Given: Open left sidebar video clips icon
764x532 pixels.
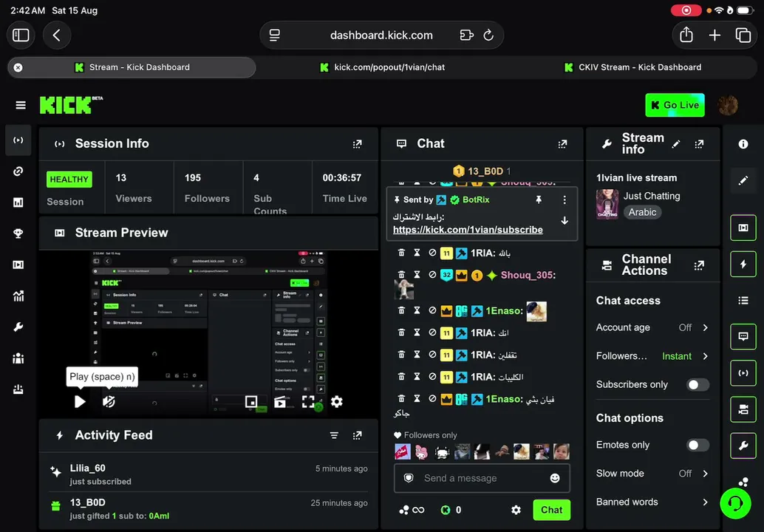Looking at the screenshot, I should (x=18, y=265).
